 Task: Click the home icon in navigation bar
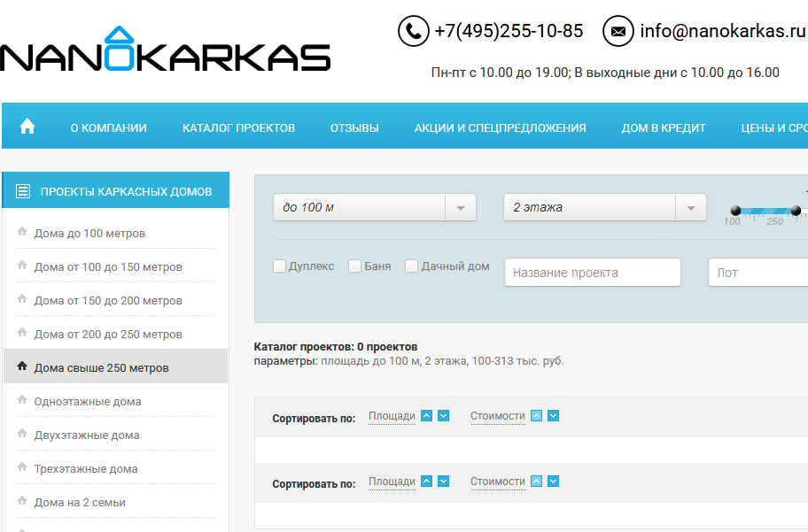(x=27, y=127)
